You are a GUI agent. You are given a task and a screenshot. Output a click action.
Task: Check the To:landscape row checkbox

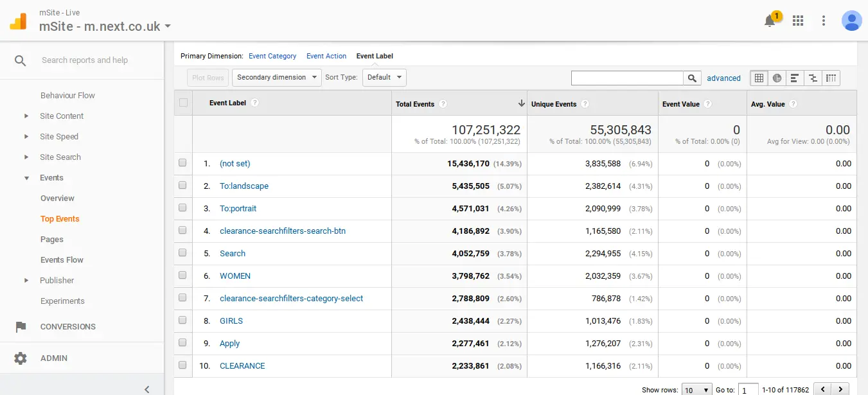(182, 186)
